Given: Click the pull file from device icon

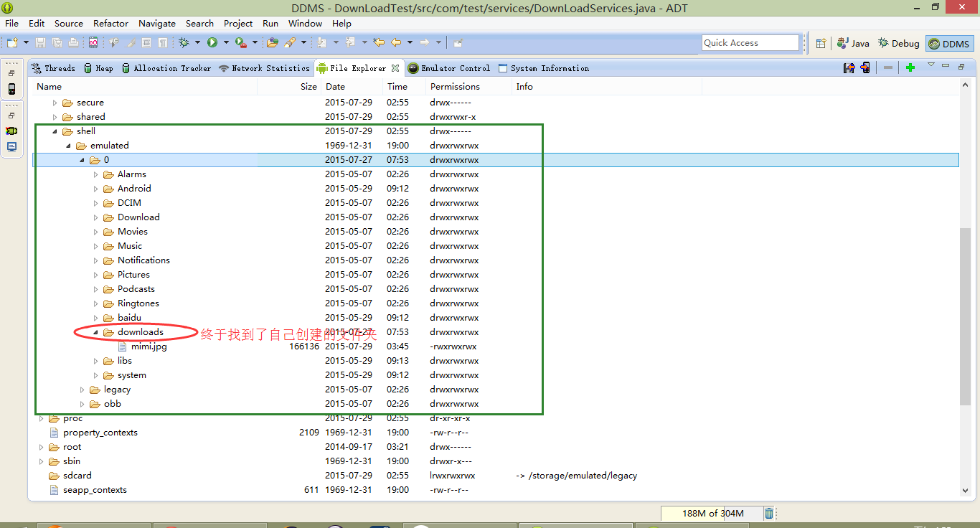Looking at the screenshot, I should click(849, 67).
